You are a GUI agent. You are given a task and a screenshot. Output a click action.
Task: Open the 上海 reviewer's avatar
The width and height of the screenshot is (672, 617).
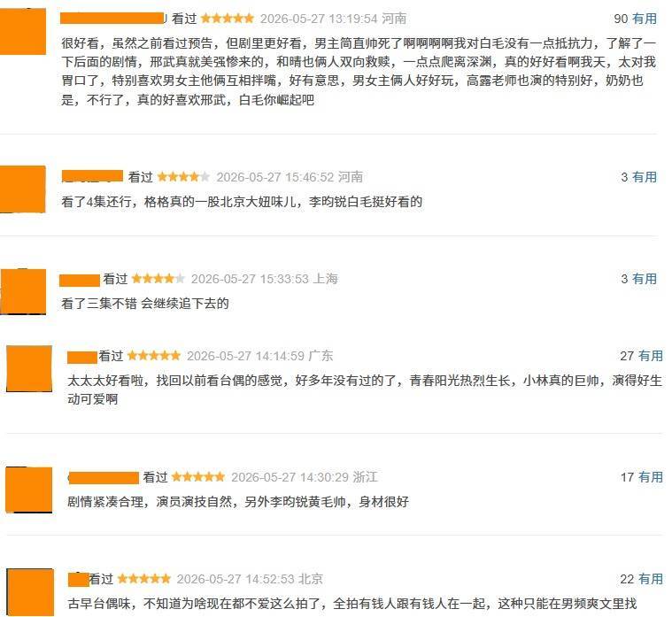(23, 292)
